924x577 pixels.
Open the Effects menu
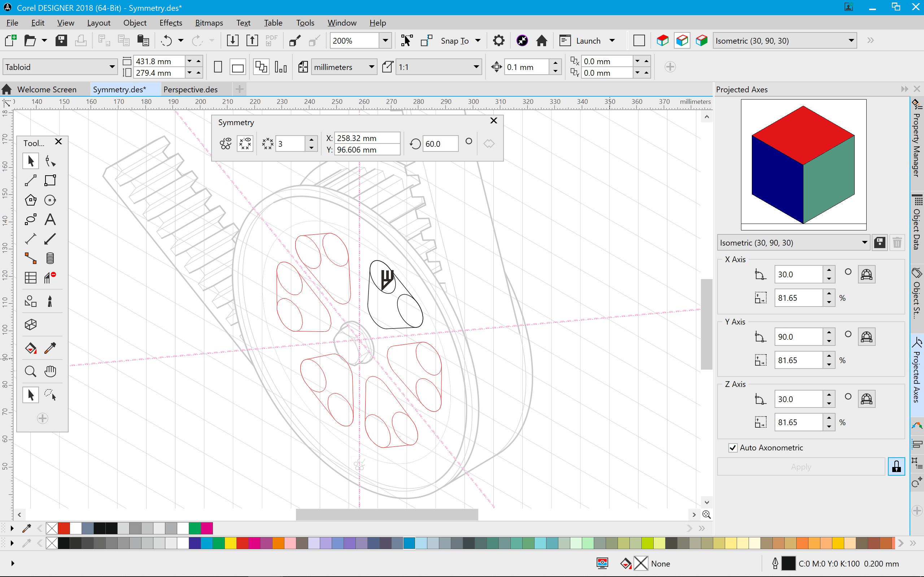(170, 23)
